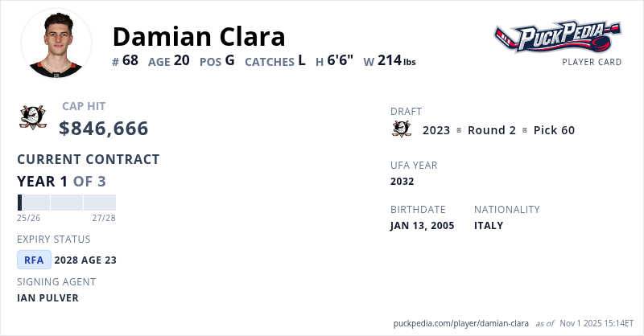The image size is (644, 336).
Task: Click the RFA expiry status badge
Action: [34, 260]
